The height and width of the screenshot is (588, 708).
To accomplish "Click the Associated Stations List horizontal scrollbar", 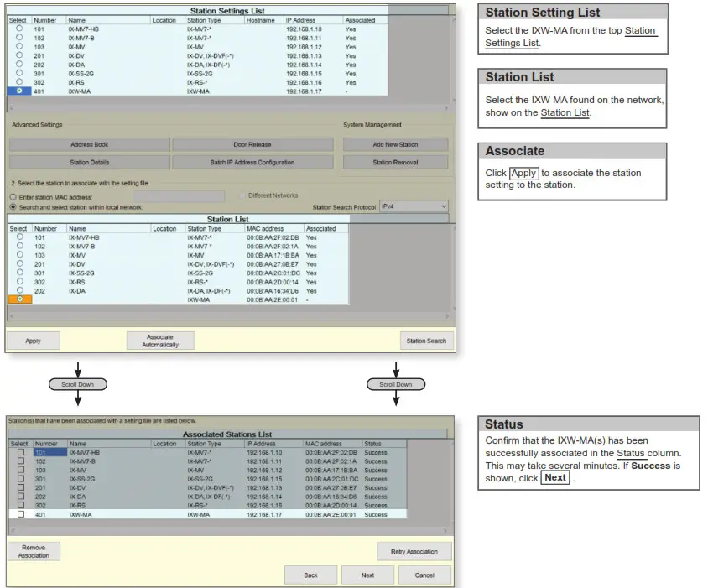I will click(229, 531).
